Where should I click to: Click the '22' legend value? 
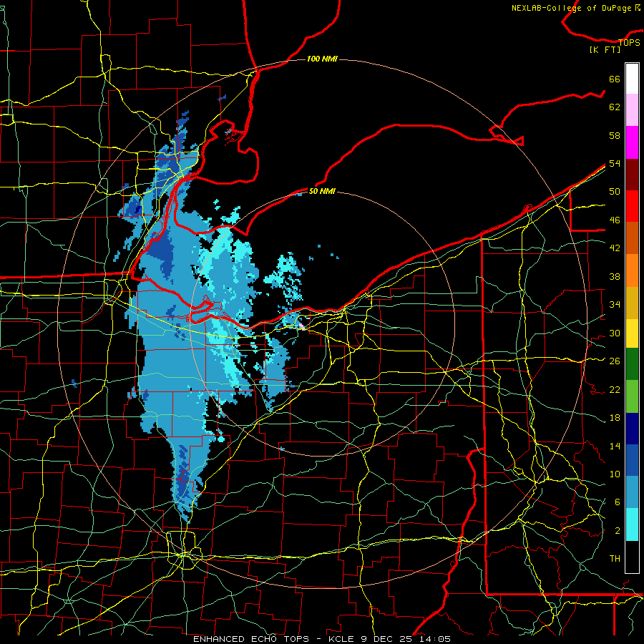click(615, 390)
